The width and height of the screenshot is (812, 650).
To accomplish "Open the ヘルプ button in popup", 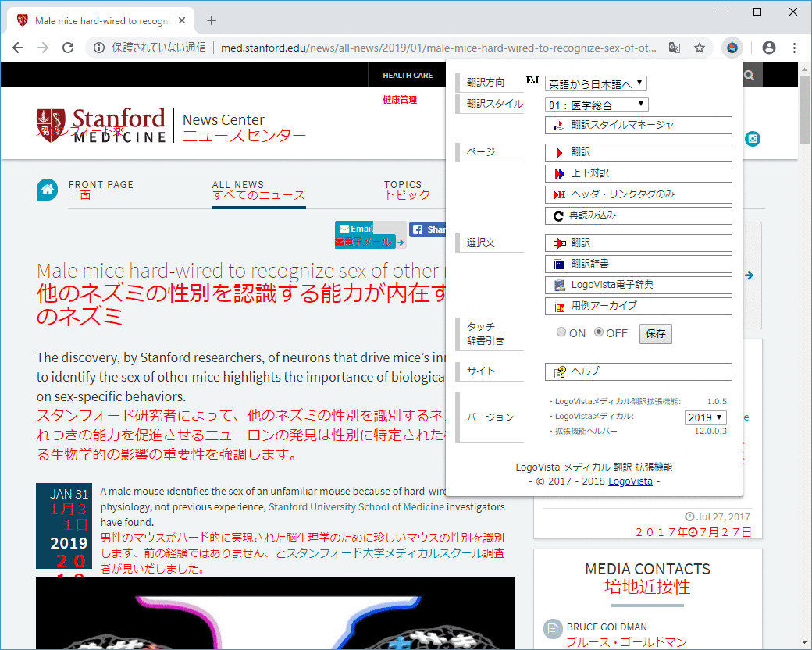I will 639,371.
